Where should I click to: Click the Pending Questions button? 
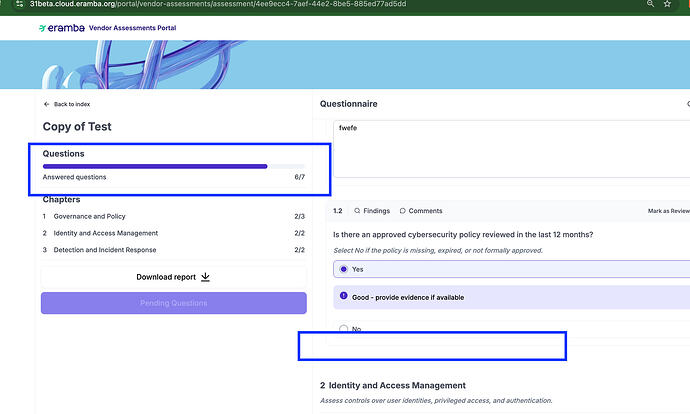(x=173, y=303)
